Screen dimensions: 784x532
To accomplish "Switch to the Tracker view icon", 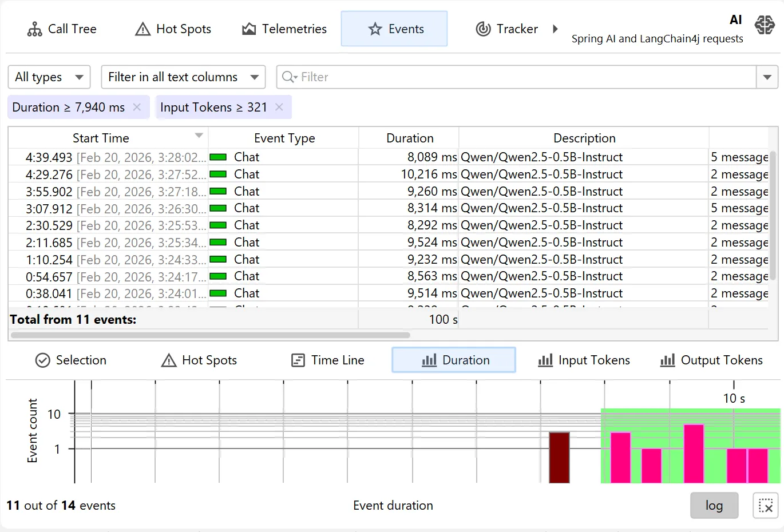I will pyautogui.click(x=485, y=29).
